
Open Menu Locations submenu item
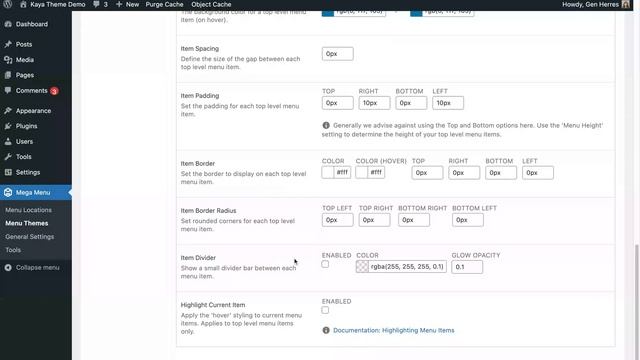(29, 210)
